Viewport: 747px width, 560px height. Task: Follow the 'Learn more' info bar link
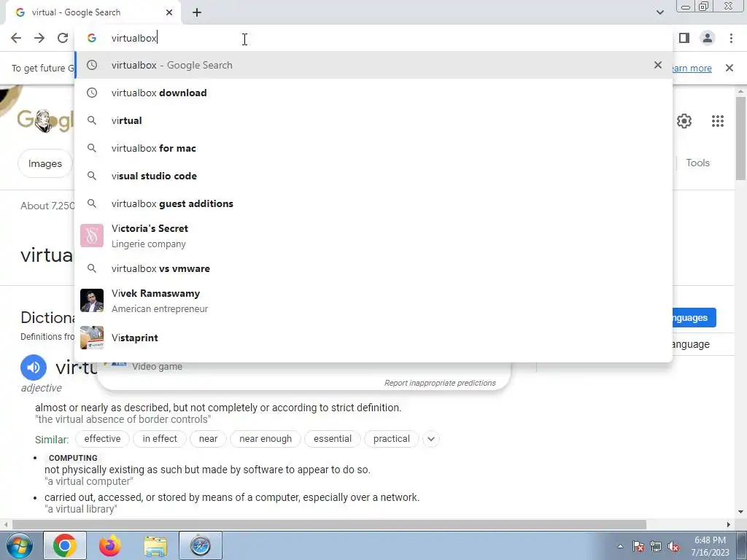point(692,68)
